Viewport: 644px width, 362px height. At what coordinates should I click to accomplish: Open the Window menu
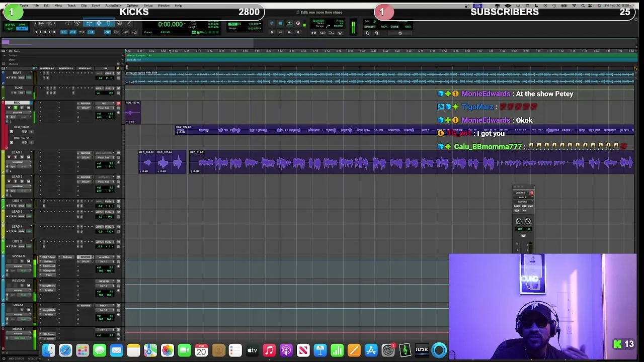[164, 5]
